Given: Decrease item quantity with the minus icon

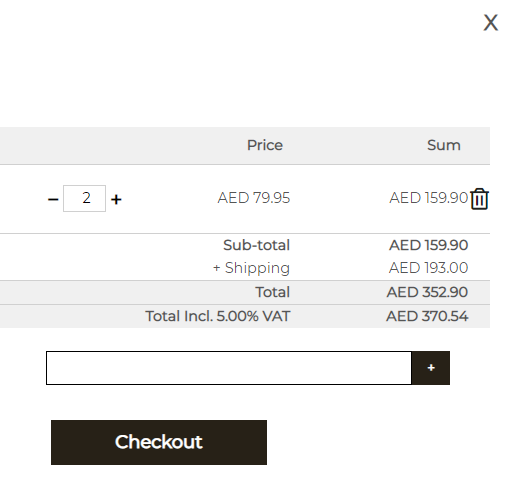Looking at the screenshot, I should click(53, 200).
